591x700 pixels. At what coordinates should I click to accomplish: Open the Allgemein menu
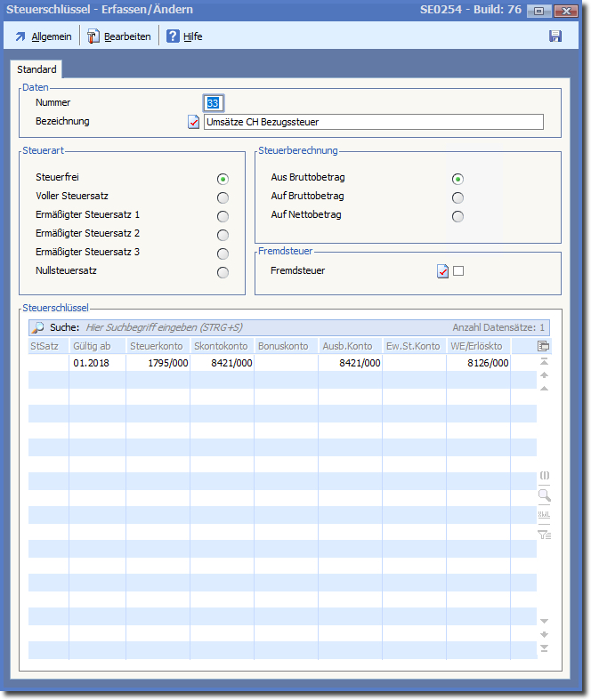point(43,36)
